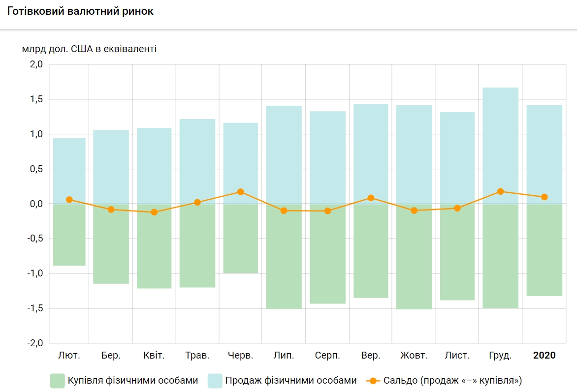
Task: Click the green Купівля legend color swatch
Action: (x=58, y=381)
